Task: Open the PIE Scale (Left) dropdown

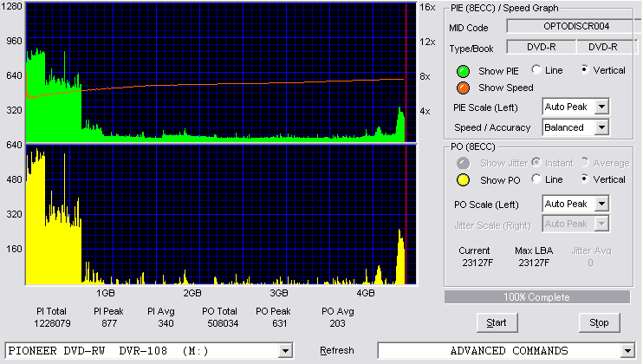Action: [601, 107]
